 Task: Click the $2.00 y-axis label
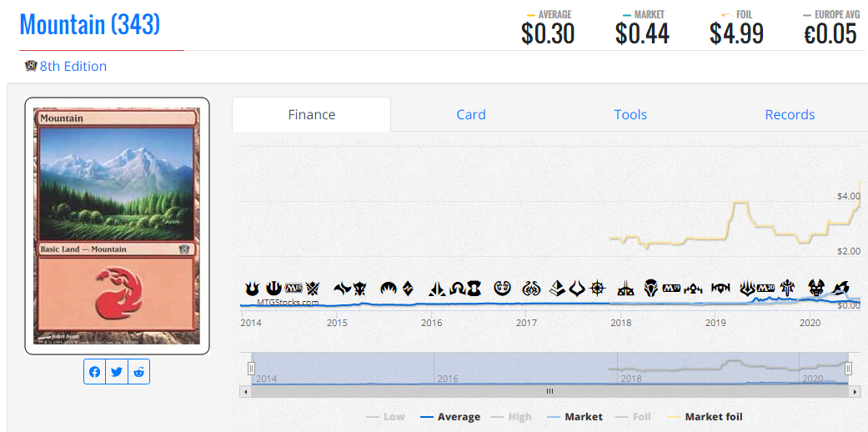(x=849, y=251)
